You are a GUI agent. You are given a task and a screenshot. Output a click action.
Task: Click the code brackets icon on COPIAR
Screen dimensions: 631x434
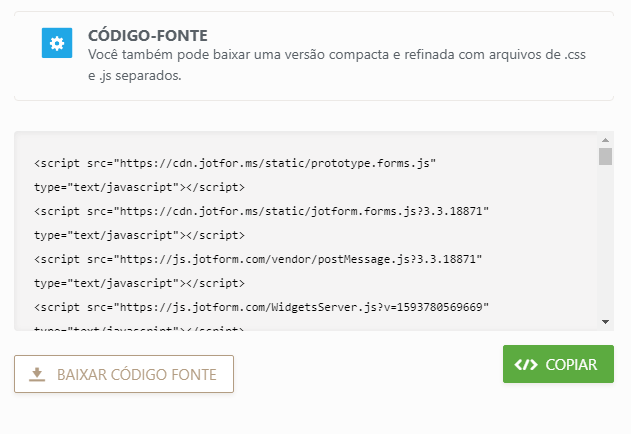point(526,365)
